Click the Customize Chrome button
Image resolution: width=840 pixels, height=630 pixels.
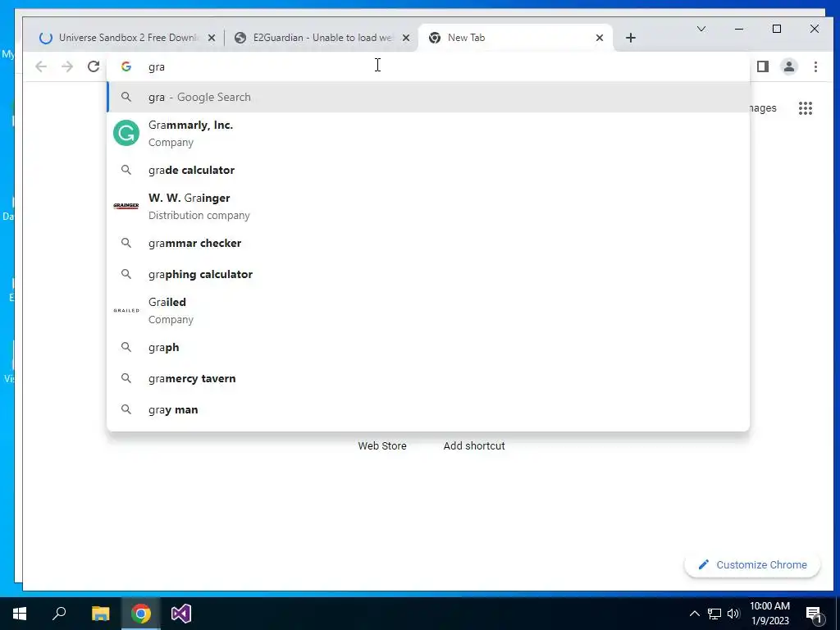pyautogui.click(x=752, y=564)
